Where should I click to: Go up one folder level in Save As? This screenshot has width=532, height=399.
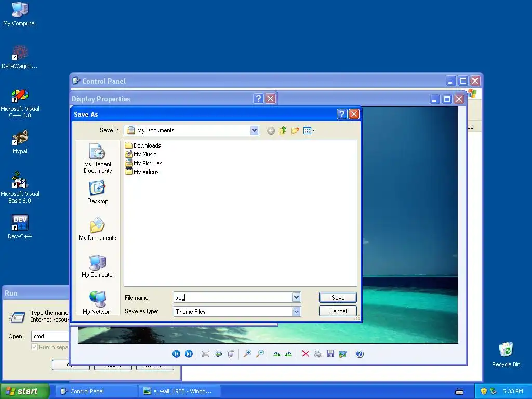[x=283, y=130]
